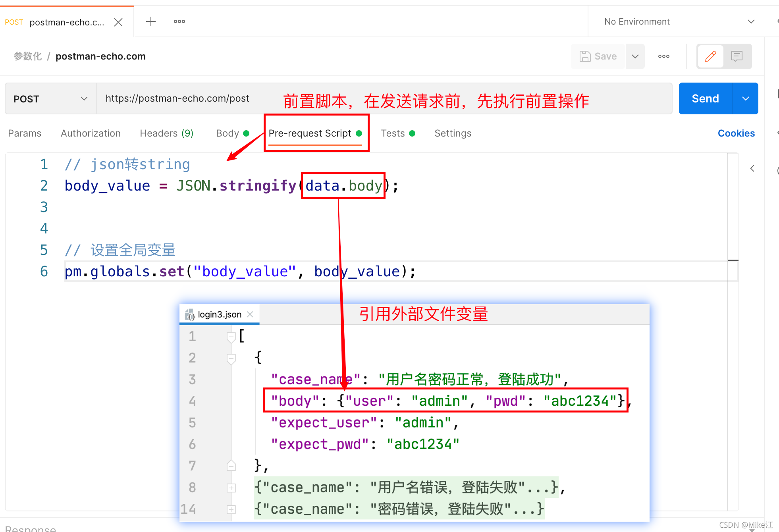This screenshot has width=779, height=532.
Task: Click the '// 设置全局变量' comment line
Action: 120,250
